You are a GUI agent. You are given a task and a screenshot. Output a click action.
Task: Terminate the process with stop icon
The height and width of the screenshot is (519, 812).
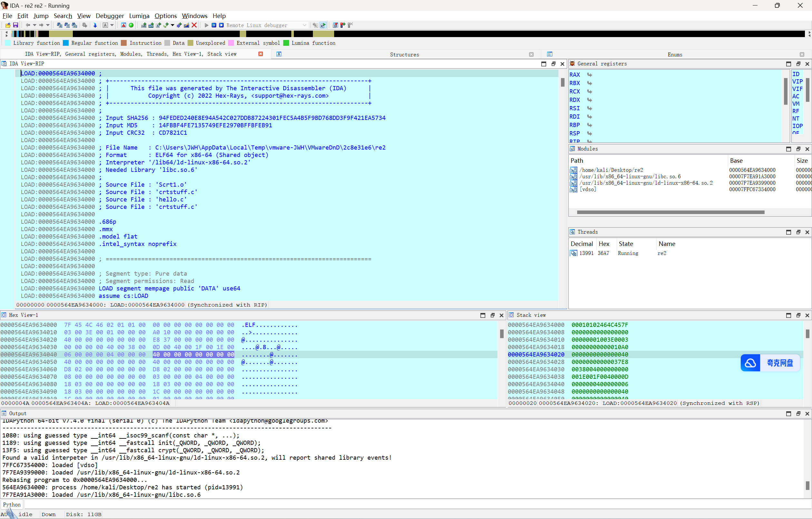221,25
